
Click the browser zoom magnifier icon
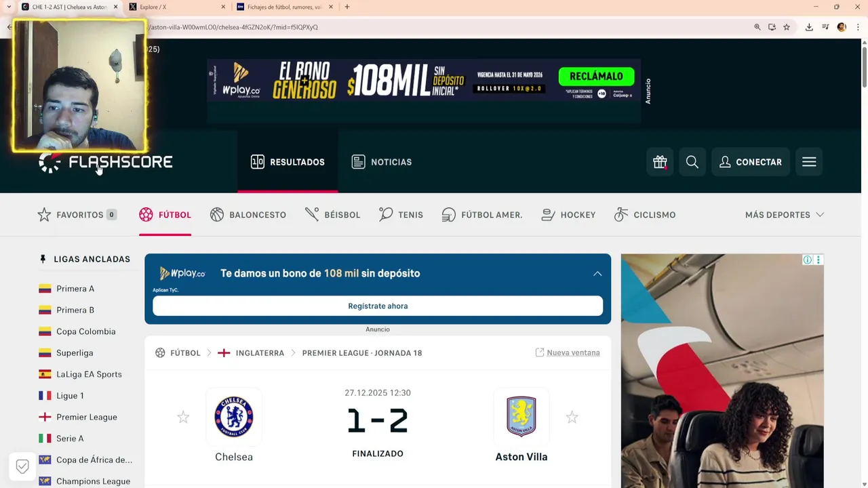coord(757,27)
